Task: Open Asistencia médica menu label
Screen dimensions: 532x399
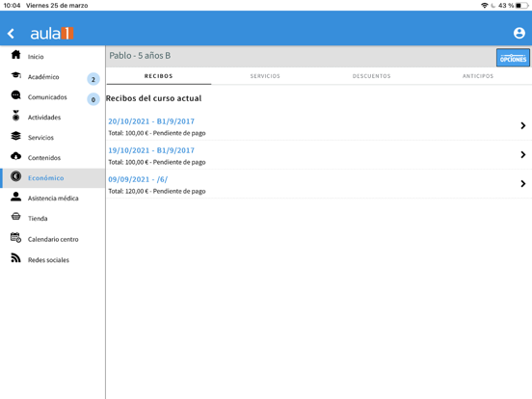Action: point(53,199)
